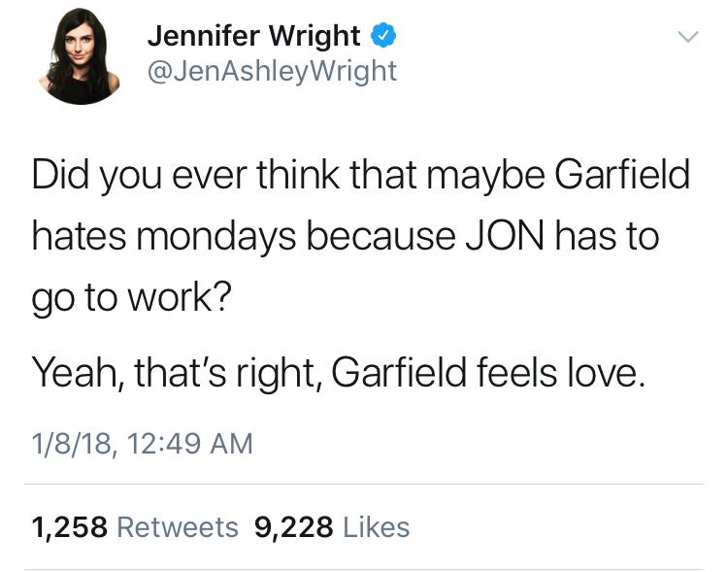
Task: Open the @JenAshleyWright handle link
Action: 272,71
